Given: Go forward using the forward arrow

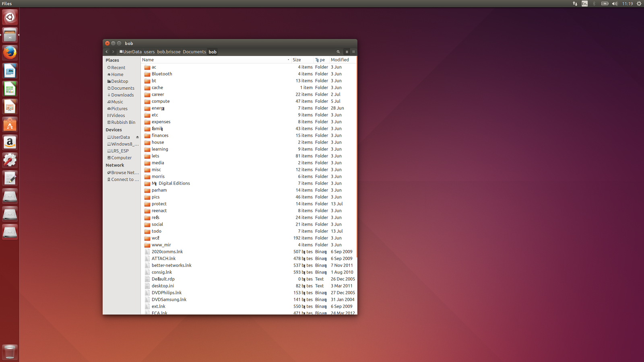Looking at the screenshot, I should pos(113,52).
